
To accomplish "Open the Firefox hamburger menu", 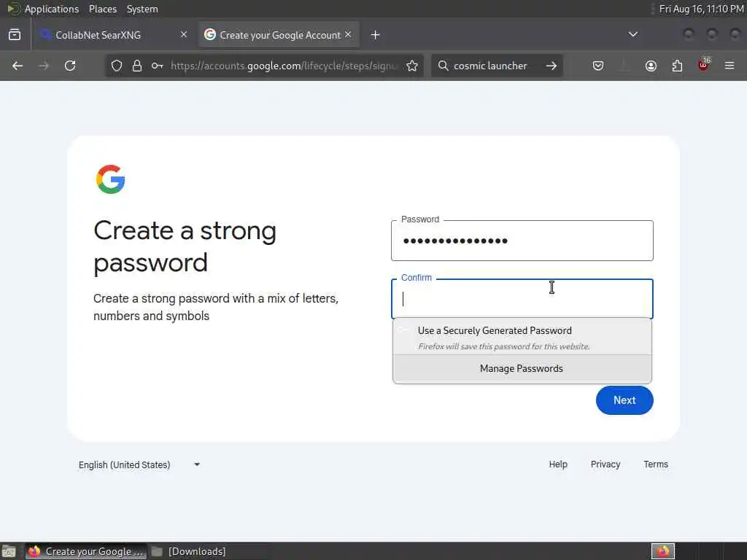I will click(729, 66).
